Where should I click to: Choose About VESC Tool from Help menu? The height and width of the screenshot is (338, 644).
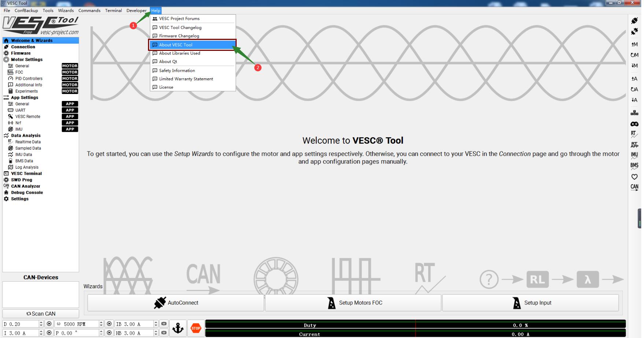click(x=176, y=45)
